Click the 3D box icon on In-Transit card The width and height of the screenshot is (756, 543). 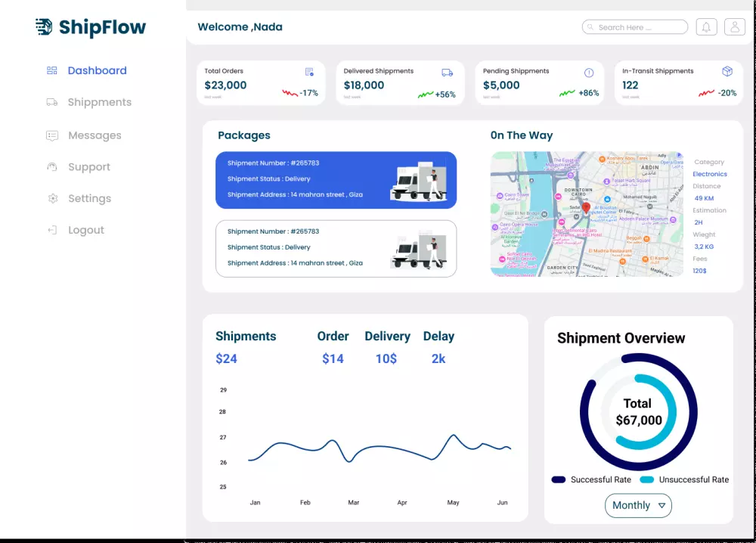727,70
